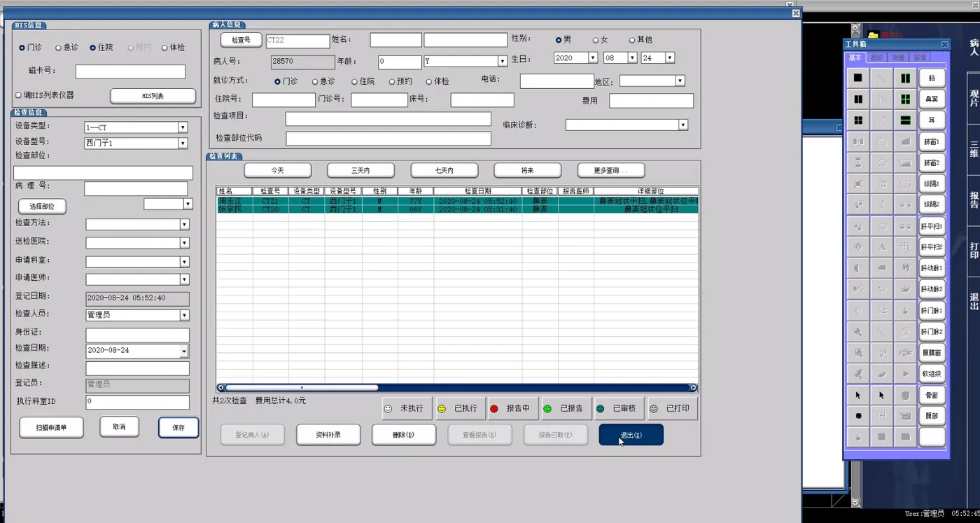Switch to the 窗值 toolbox tab
980x523 pixels.
[x=920, y=57]
